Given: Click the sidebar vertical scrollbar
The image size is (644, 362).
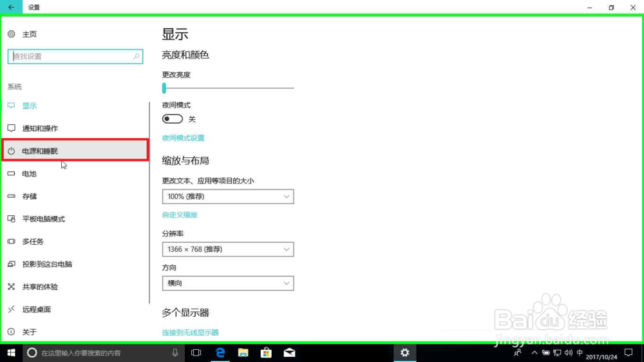Looking at the screenshot, I should click(149, 202).
